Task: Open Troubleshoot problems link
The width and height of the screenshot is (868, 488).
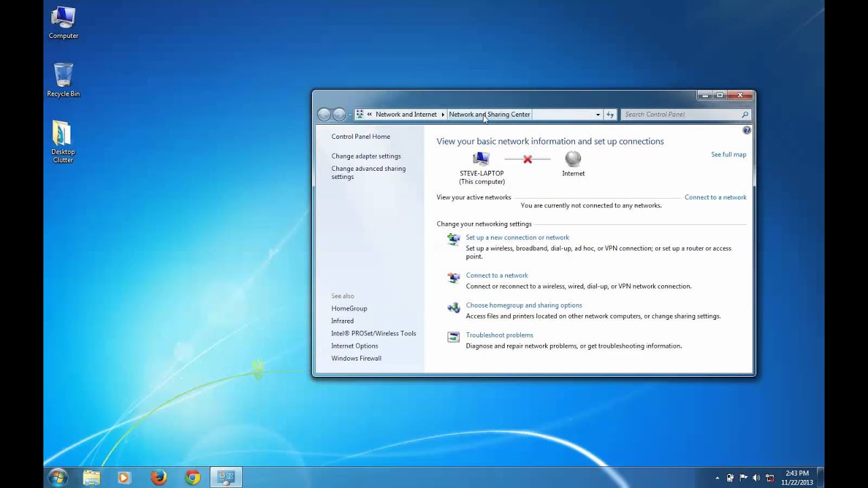Action: (x=500, y=335)
